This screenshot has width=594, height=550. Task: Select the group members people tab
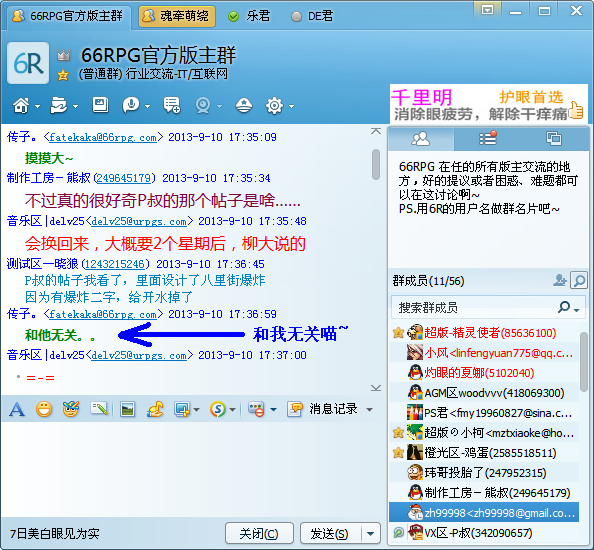point(421,139)
